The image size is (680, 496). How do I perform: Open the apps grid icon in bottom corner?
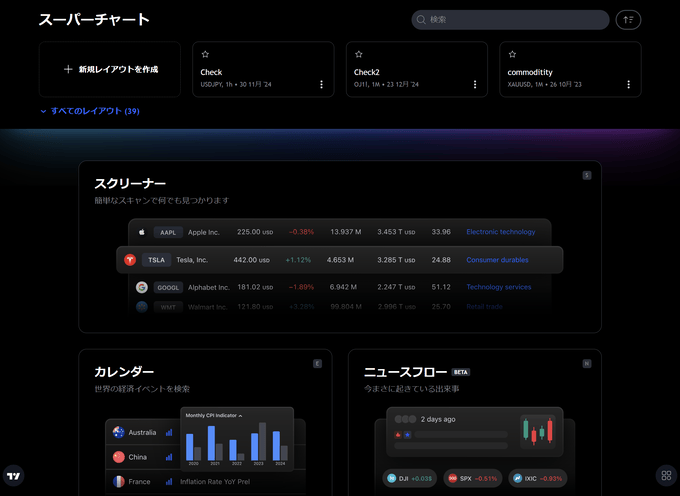[667, 476]
